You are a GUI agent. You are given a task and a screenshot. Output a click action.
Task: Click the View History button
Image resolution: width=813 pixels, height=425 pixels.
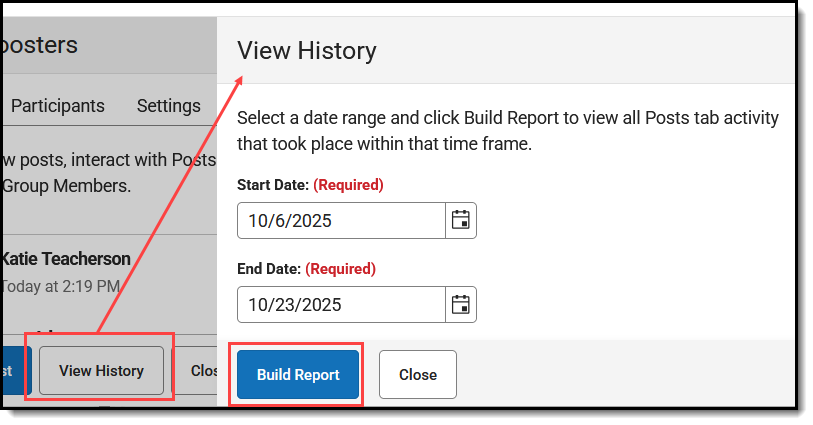pyautogui.click(x=102, y=371)
